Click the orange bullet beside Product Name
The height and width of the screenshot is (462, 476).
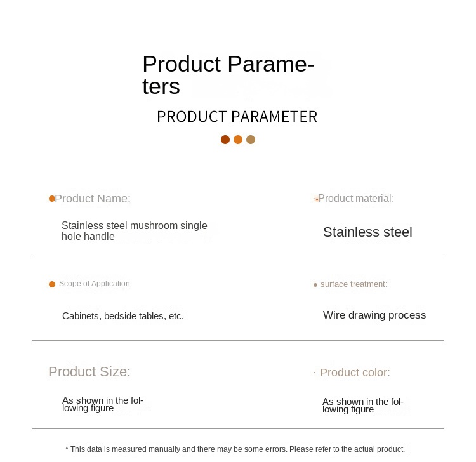[51, 199]
